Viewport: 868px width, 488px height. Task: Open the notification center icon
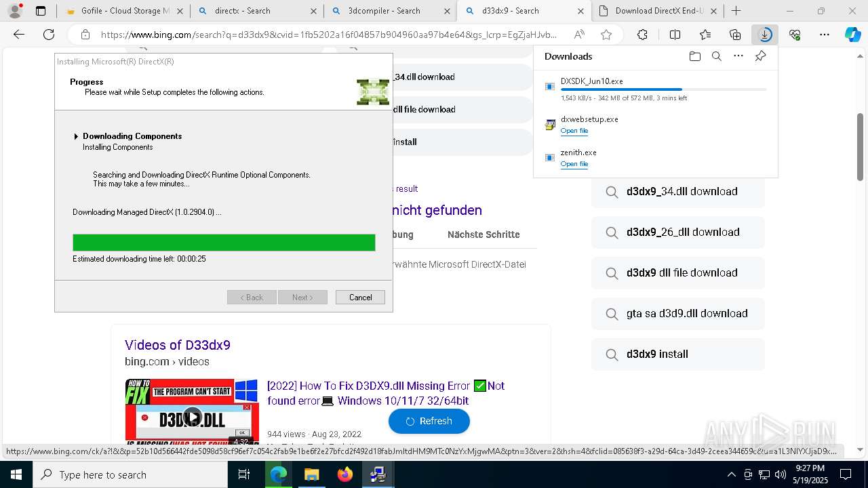pos(846,474)
